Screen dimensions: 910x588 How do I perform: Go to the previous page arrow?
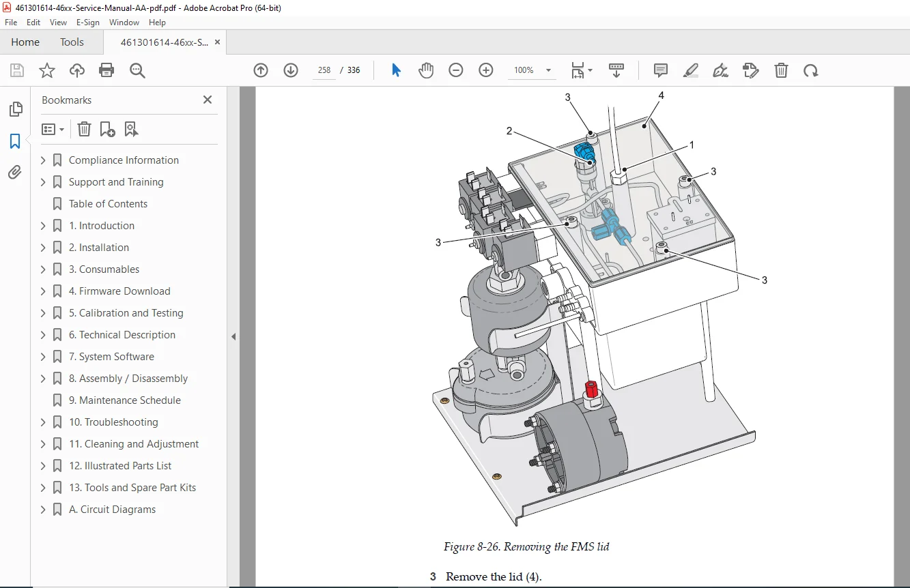click(261, 70)
